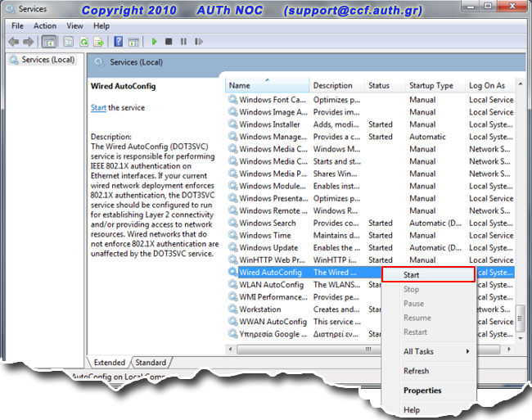Choose Refresh in the context menu

pos(429,371)
